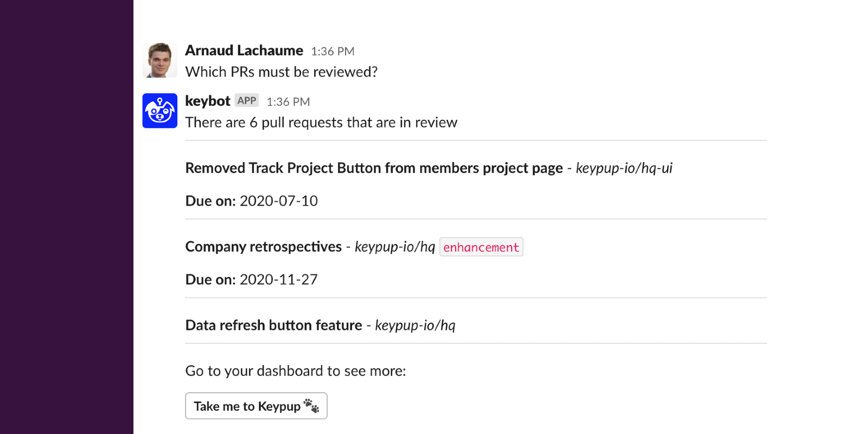The image size is (868, 434).
Task: Select the APP badge next to keybot
Action: point(247,100)
